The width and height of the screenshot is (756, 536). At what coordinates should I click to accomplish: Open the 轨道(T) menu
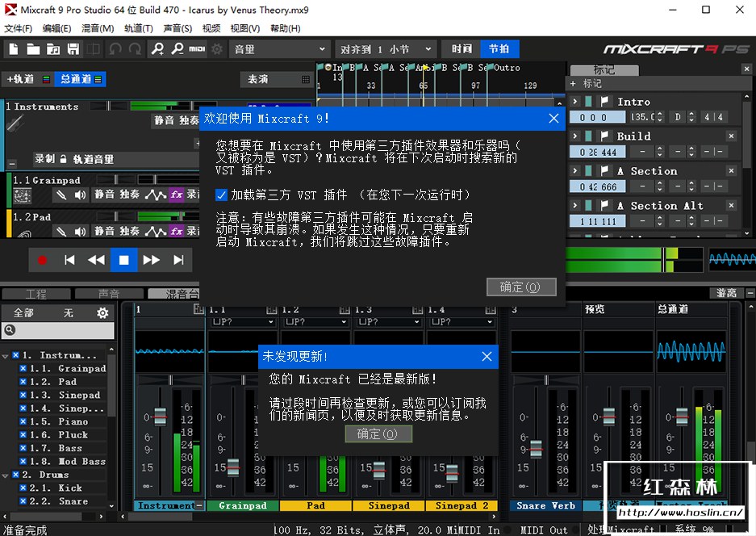click(x=139, y=28)
